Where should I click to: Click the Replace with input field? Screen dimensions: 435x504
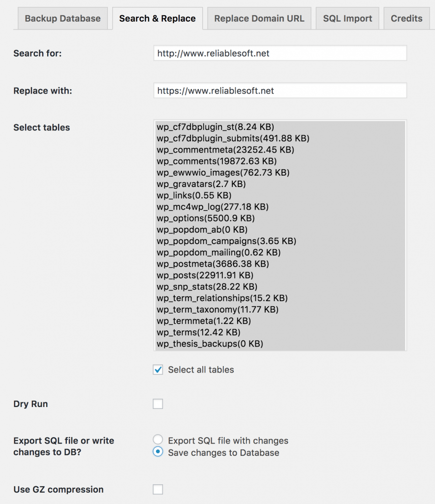[x=280, y=91]
